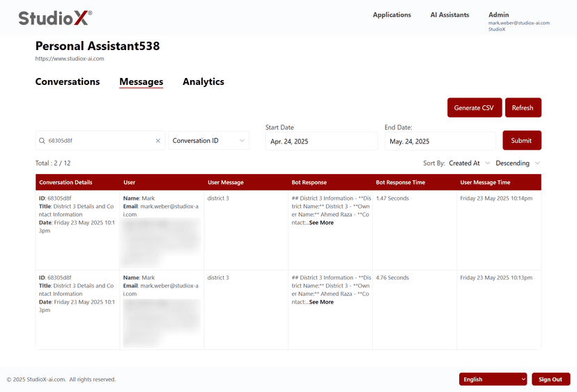This screenshot has width=577, height=392.
Task: Open the Descending order dropdown
Action: 518,163
